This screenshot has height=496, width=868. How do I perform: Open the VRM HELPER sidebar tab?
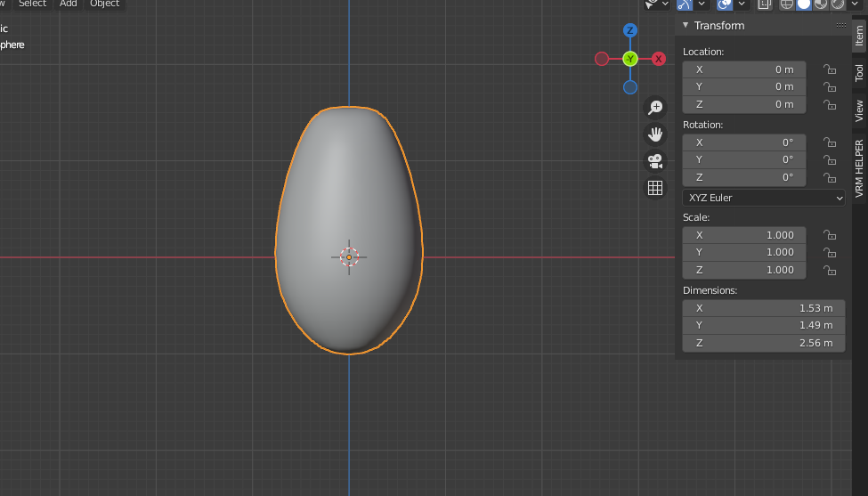tap(859, 168)
